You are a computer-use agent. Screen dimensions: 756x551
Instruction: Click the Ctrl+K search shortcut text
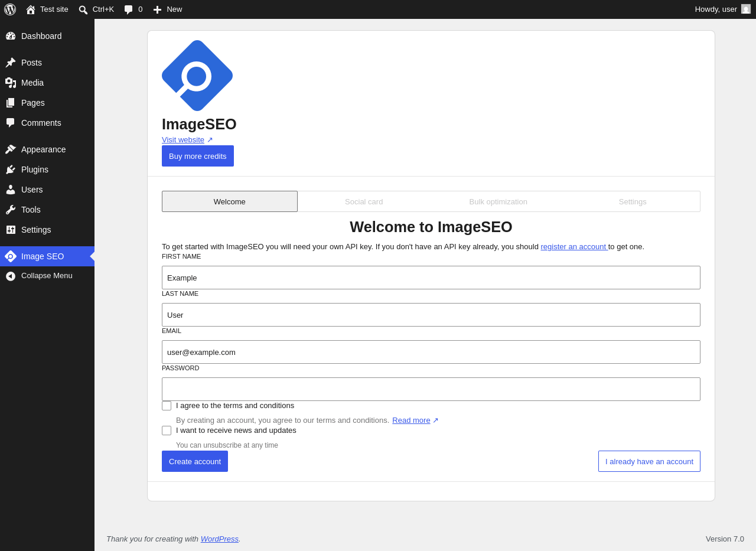click(103, 9)
